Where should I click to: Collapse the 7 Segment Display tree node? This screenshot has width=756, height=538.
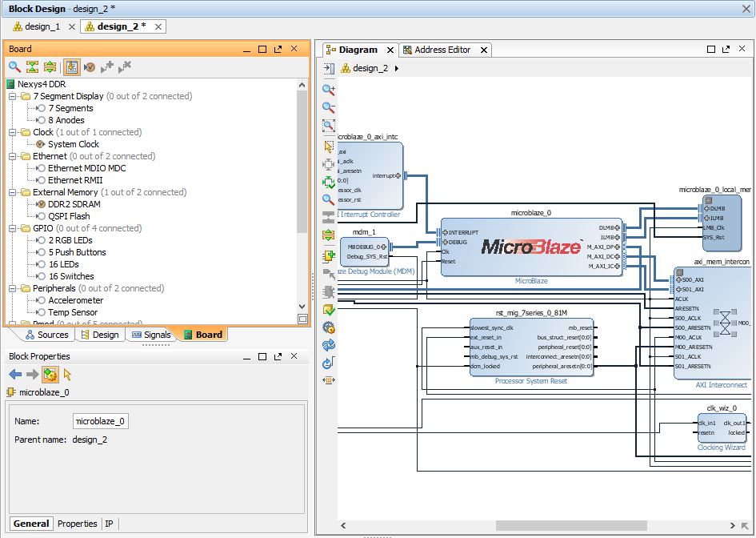(x=12, y=97)
